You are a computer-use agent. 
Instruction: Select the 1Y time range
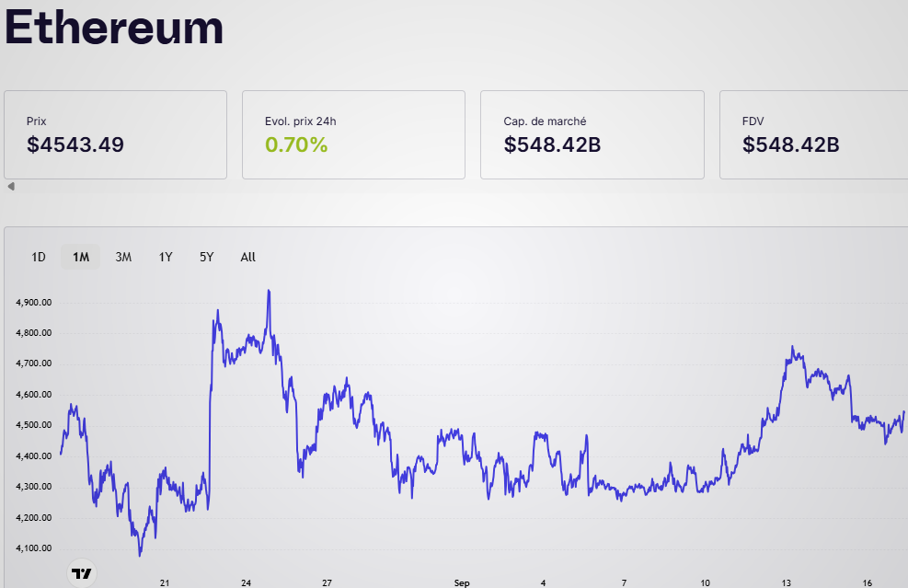(166, 258)
